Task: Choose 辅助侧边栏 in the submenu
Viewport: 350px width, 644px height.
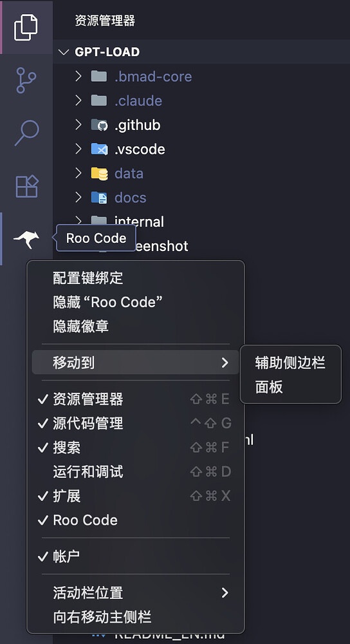Action: pos(291,363)
